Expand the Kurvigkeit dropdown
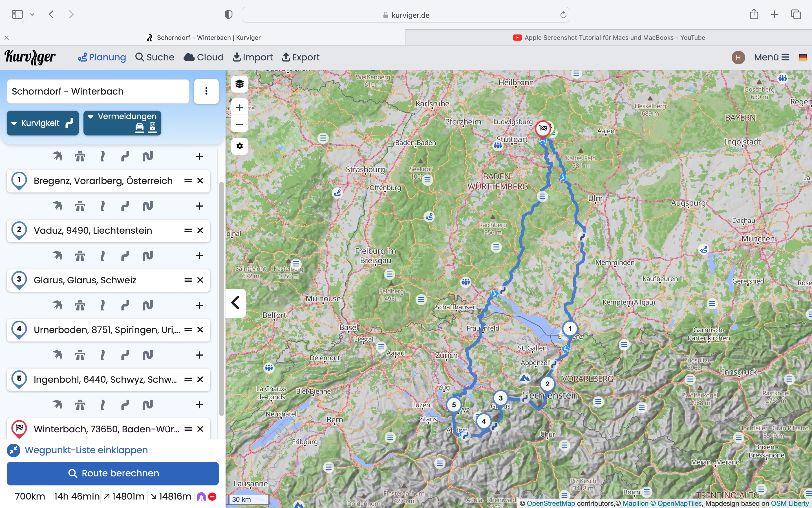 (43, 123)
